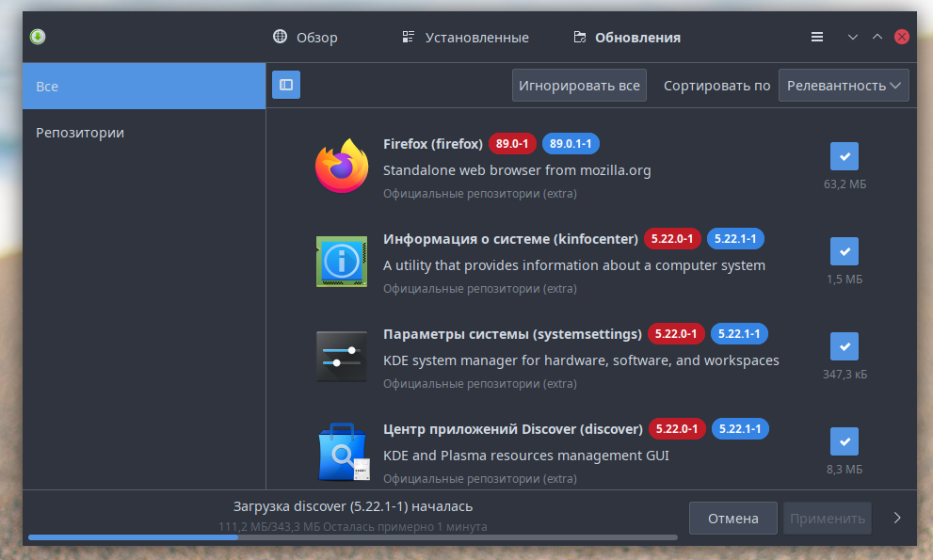Click the Firefox application icon
Image resolution: width=933 pixels, height=560 pixels.
coord(342,166)
